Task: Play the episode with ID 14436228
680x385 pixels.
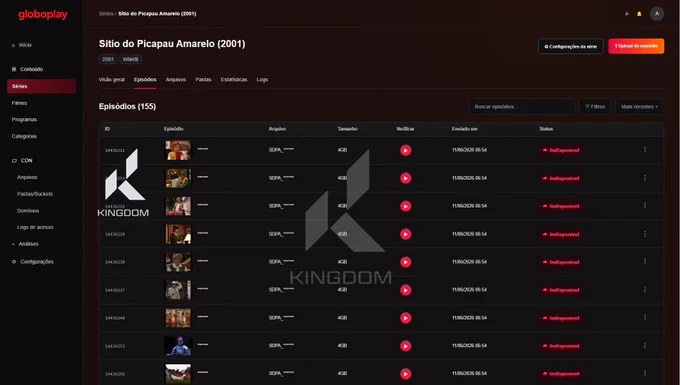Action: pyautogui.click(x=405, y=234)
